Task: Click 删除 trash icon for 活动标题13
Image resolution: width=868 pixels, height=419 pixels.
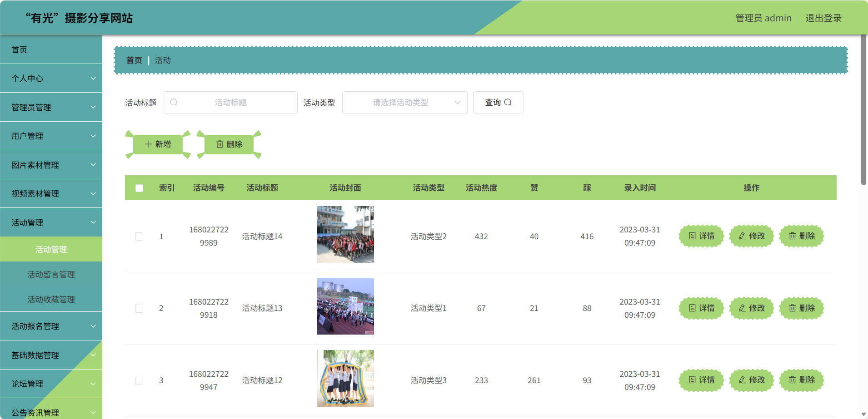Action: (x=792, y=308)
